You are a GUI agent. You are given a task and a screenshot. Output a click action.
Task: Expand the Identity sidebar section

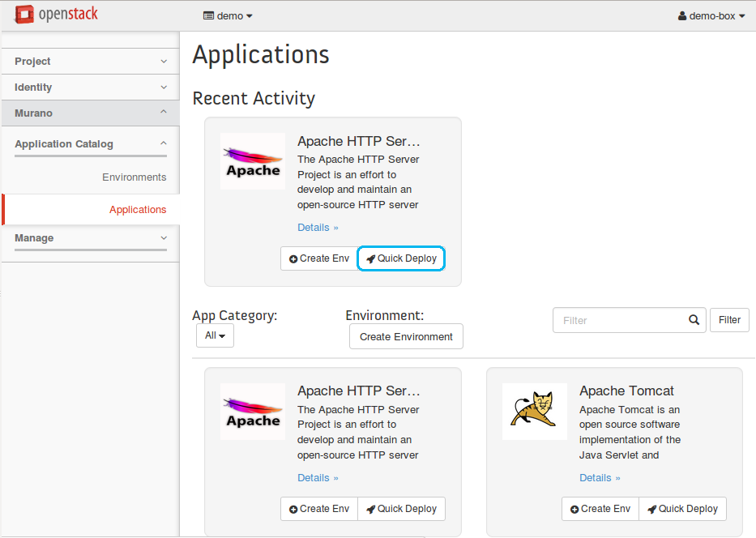click(x=90, y=88)
